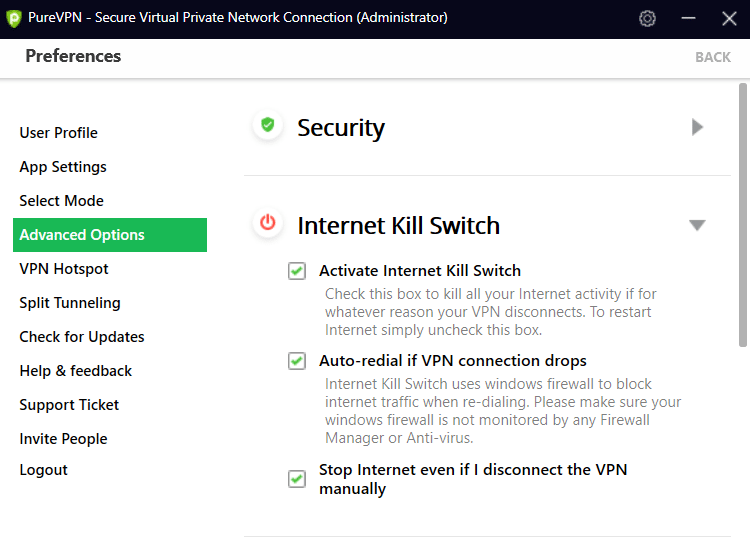Minimize the PureVPN window
Screen dimensions: 750x554
(688, 19)
